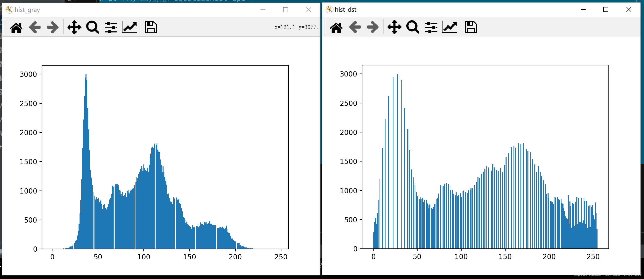Click x-axis label 250 in hist_gray
644x279 pixels.
pos(281,257)
